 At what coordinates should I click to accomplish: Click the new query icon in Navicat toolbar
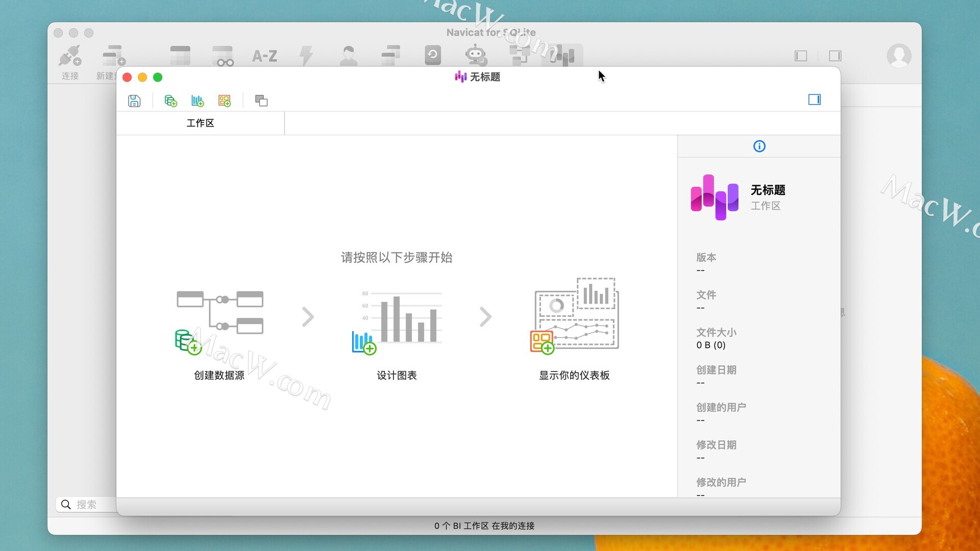click(x=113, y=56)
